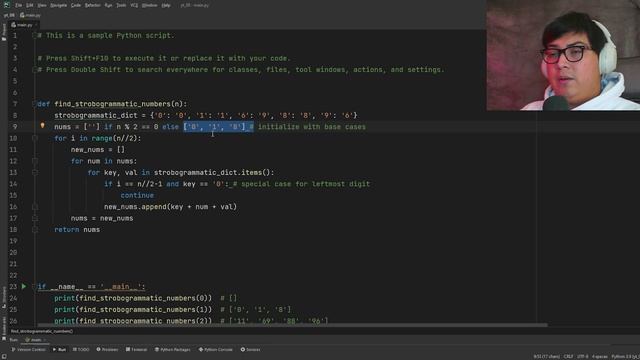640x360 pixels.
Task: Collapse the fold marker on line 13
Action: point(35,173)
